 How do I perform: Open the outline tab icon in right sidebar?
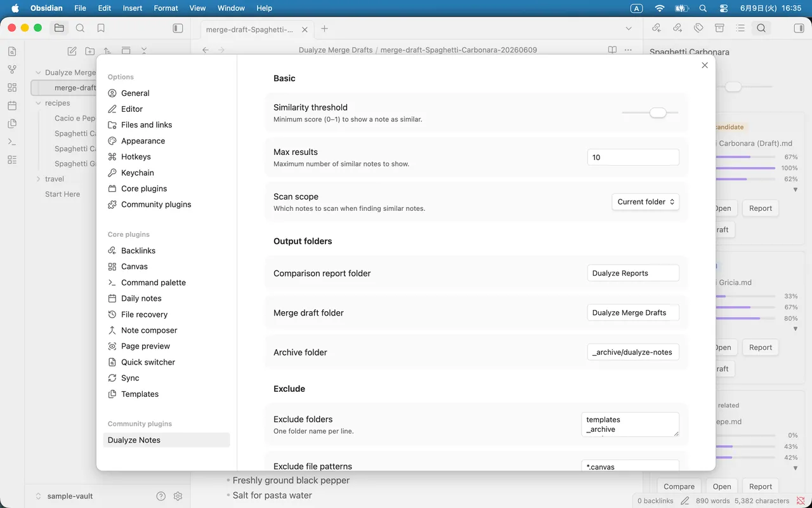[x=740, y=28]
